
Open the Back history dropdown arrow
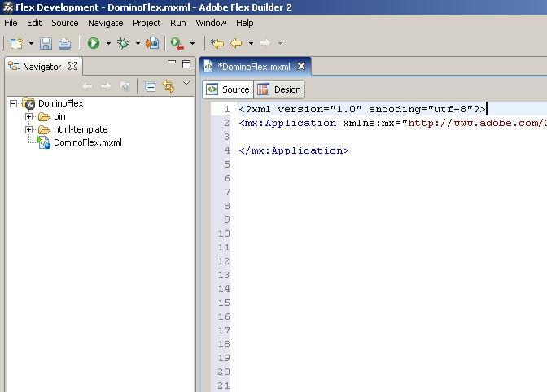(x=251, y=44)
